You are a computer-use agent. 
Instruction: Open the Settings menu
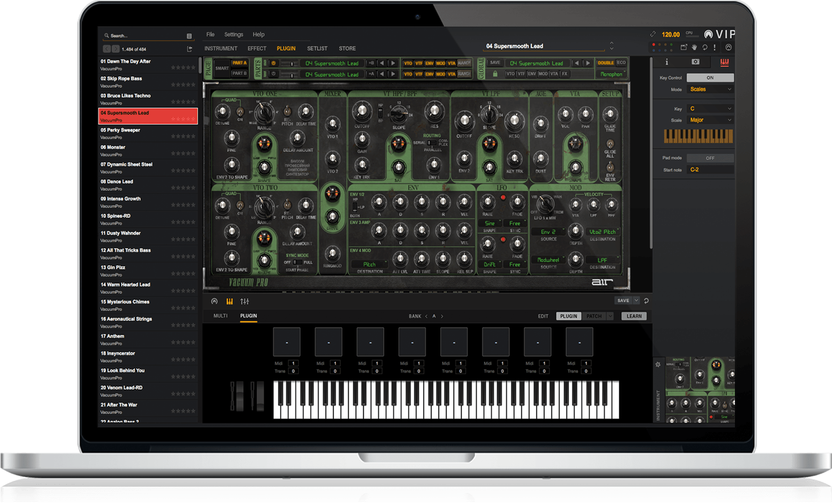pyautogui.click(x=234, y=35)
